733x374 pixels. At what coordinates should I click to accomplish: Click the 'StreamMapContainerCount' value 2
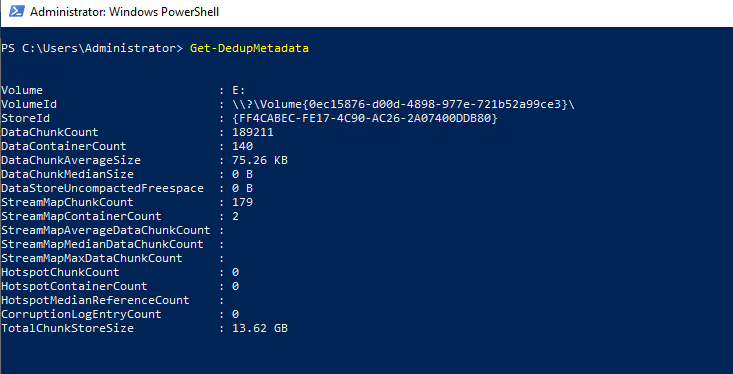pos(236,216)
